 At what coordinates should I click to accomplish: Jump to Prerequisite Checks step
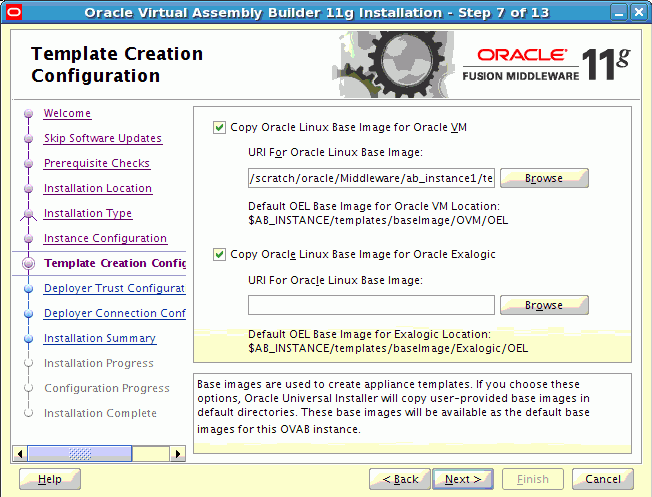click(x=97, y=163)
